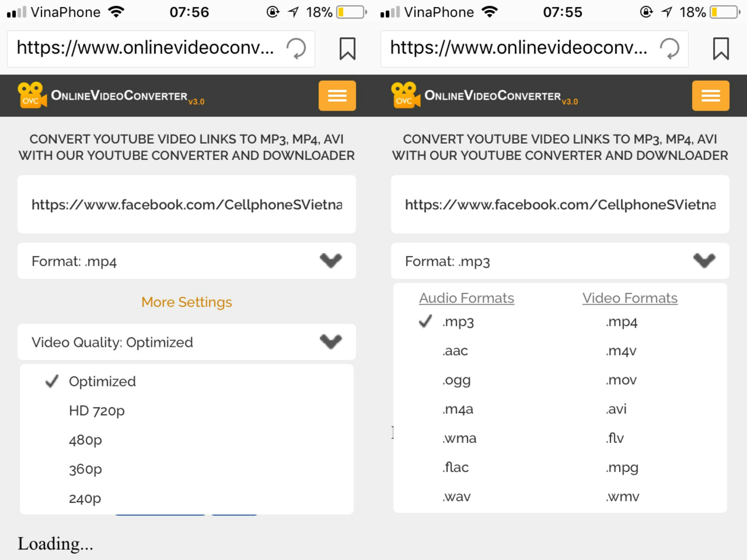Focus left browser address bar
The width and height of the screenshot is (747, 560).
[x=161, y=49]
